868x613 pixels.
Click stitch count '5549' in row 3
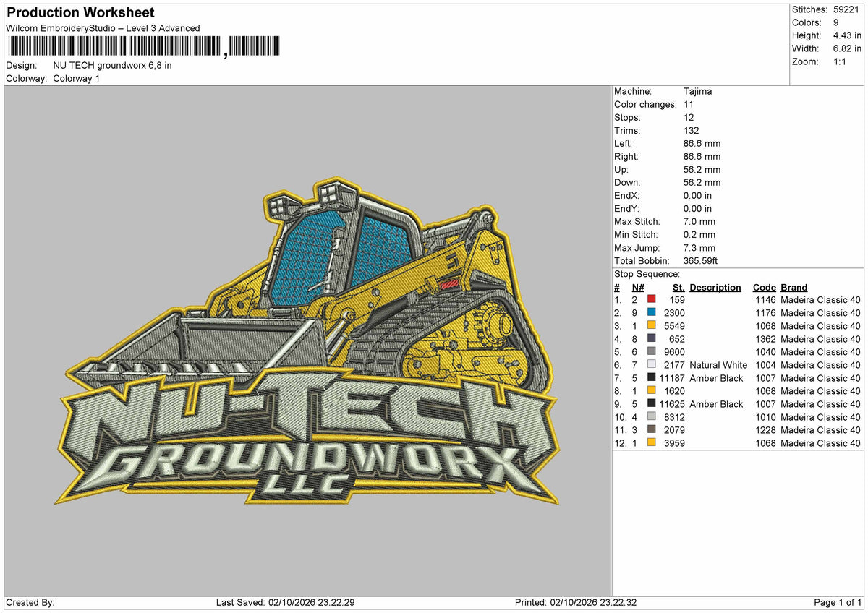point(674,326)
